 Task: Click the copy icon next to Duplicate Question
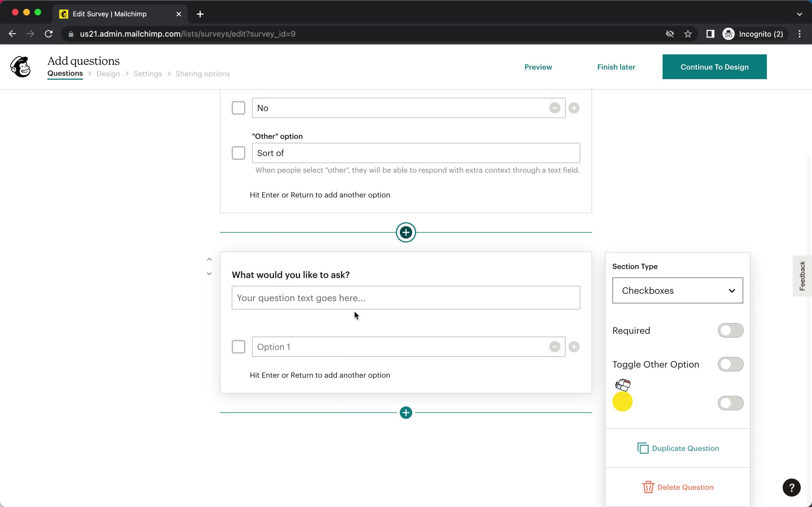643,448
